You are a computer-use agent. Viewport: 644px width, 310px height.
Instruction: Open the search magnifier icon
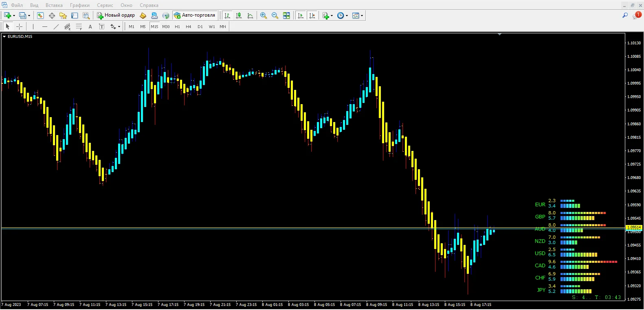coord(625,15)
